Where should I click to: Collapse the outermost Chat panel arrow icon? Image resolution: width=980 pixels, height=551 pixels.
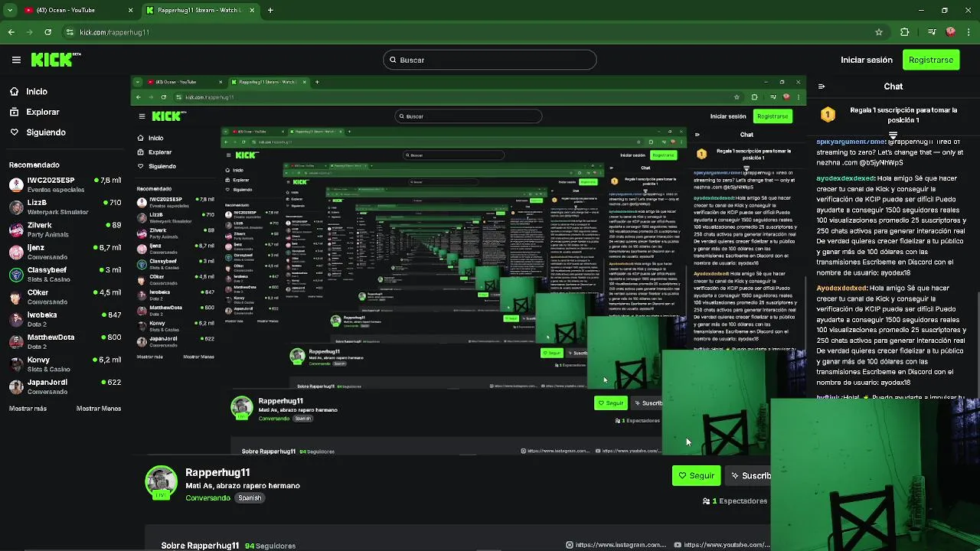pos(821,86)
